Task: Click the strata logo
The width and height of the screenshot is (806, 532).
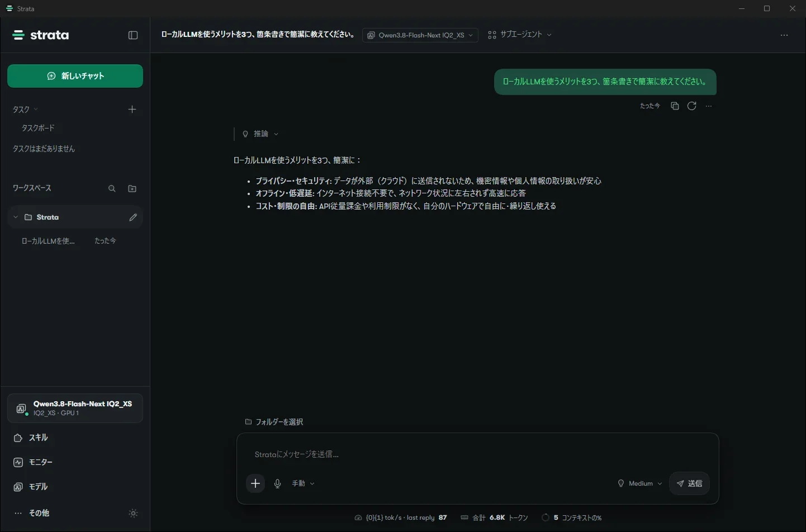Action: pyautogui.click(x=41, y=35)
